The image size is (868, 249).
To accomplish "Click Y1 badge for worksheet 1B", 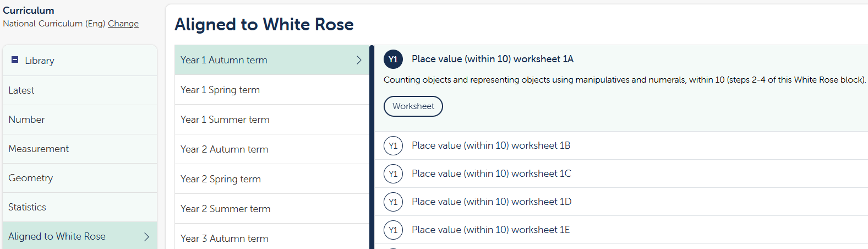I will [393, 146].
